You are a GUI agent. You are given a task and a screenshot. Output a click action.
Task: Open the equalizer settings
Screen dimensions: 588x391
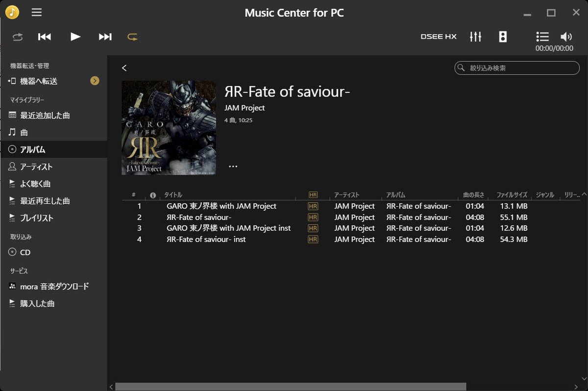tap(475, 37)
